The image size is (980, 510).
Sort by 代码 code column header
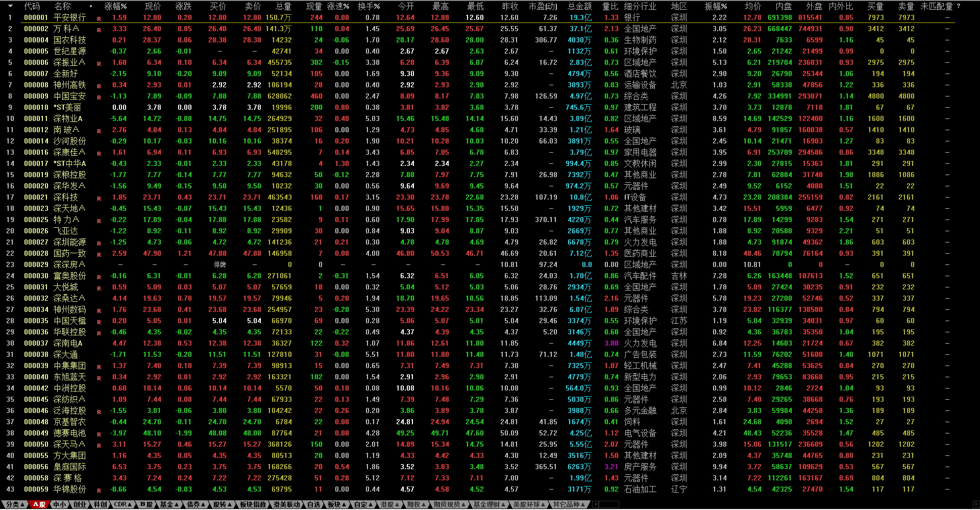pos(32,6)
